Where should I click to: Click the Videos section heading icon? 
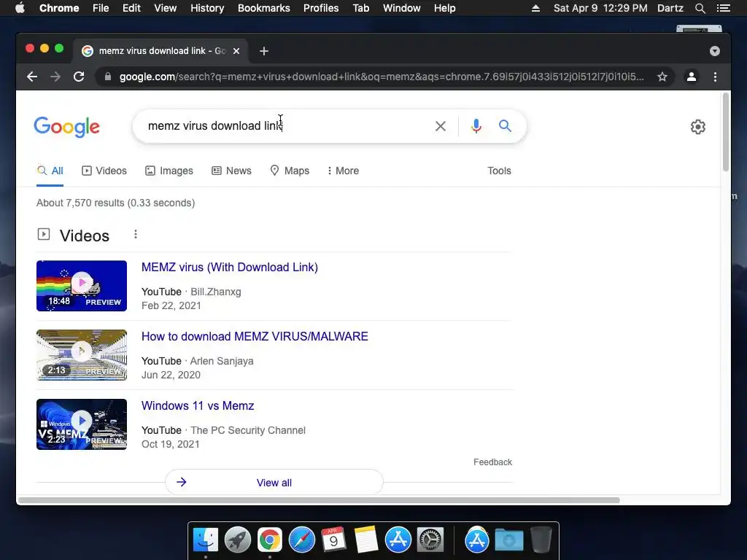(x=43, y=234)
